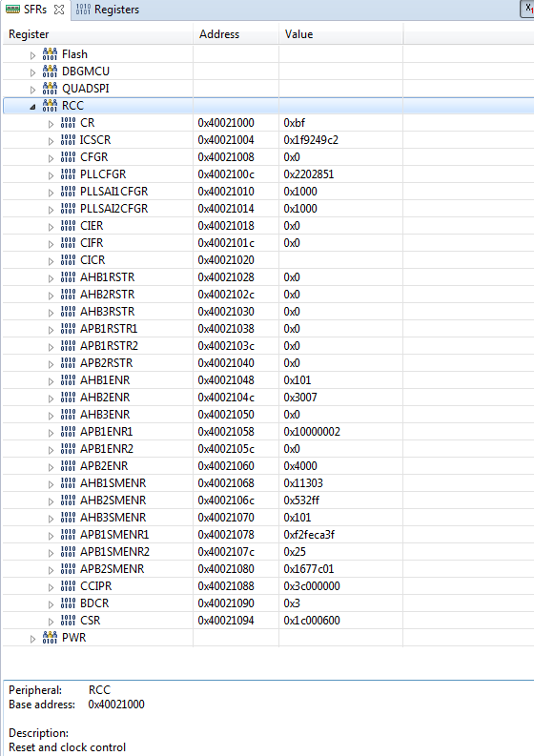Expand the Flash peripheral node
The image size is (534, 756).
[32, 55]
